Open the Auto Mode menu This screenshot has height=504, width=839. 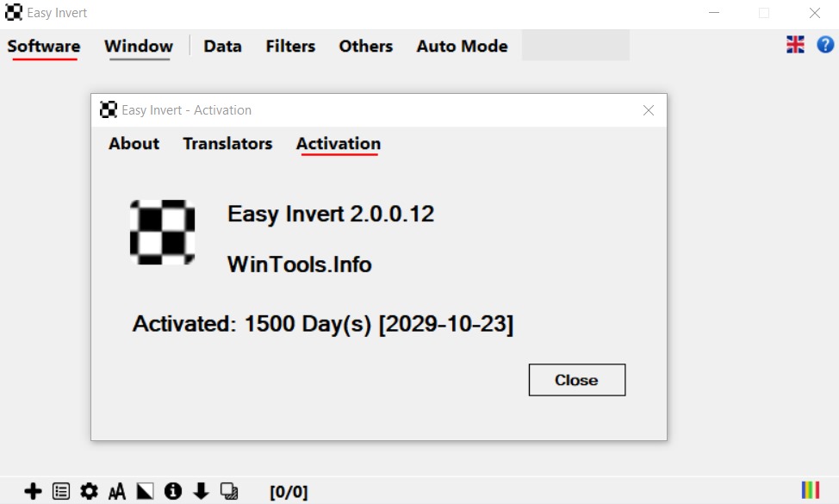[x=462, y=47]
